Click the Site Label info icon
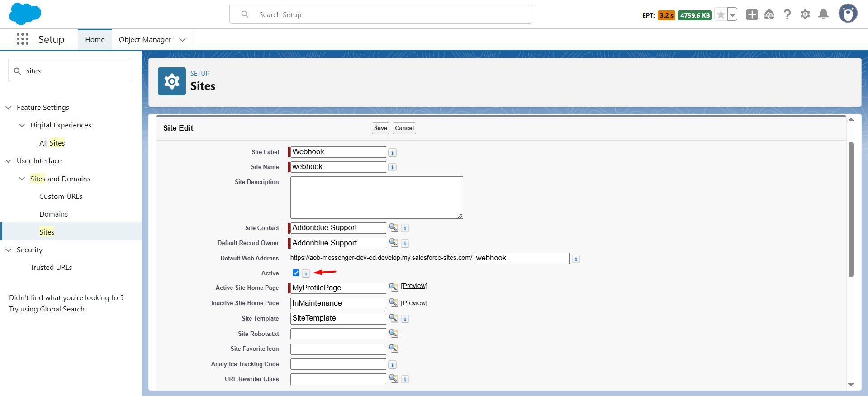This screenshot has width=868, height=396. [393, 153]
